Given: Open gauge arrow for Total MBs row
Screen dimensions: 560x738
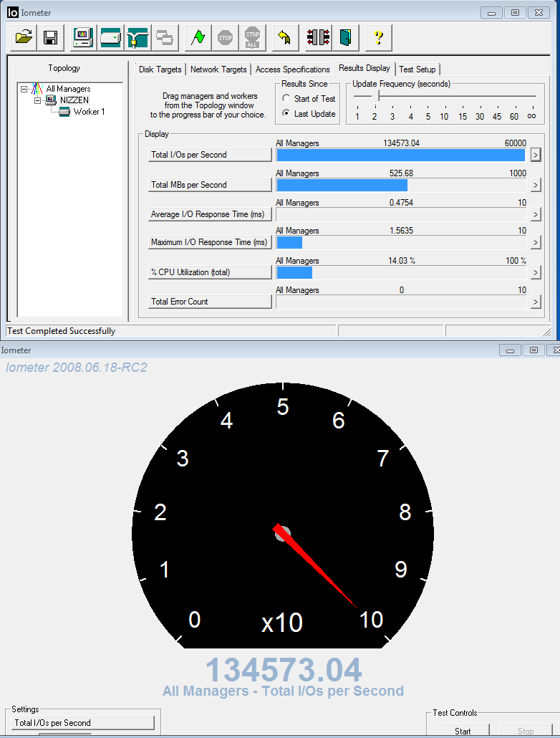Looking at the screenshot, I should (x=536, y=185).
